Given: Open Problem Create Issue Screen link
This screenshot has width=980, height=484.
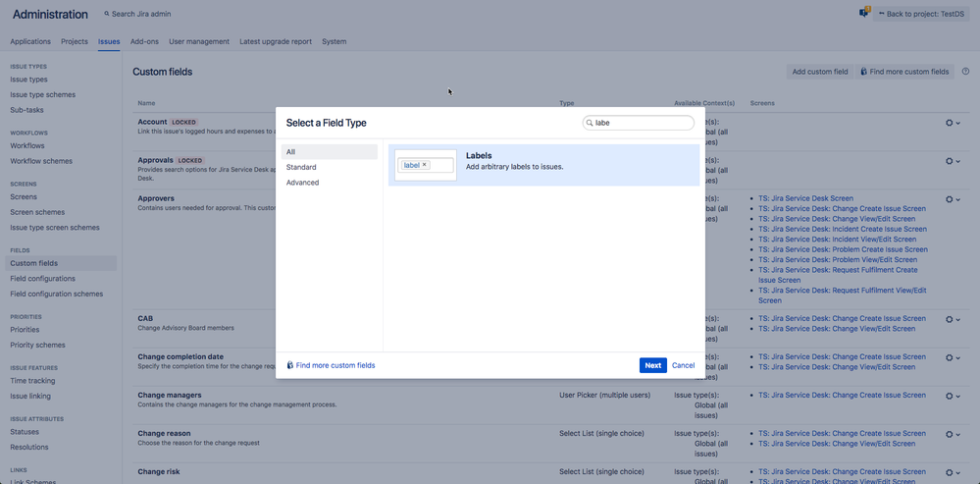Looking at the screenshot, I should (843, 249).
